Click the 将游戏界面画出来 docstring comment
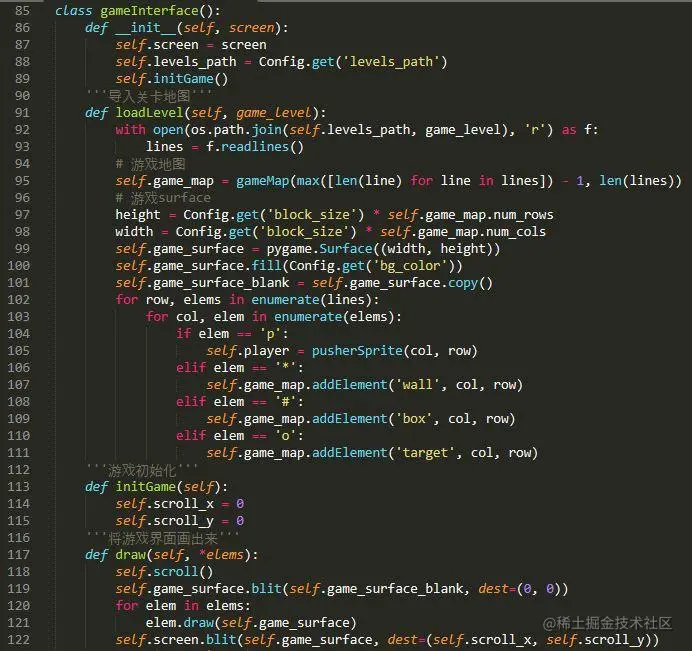The image size is (692, 651). click(x=163, y=538)
